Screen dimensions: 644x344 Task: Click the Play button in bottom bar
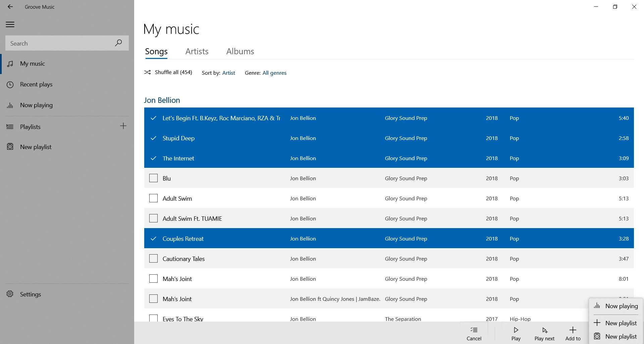516,334
